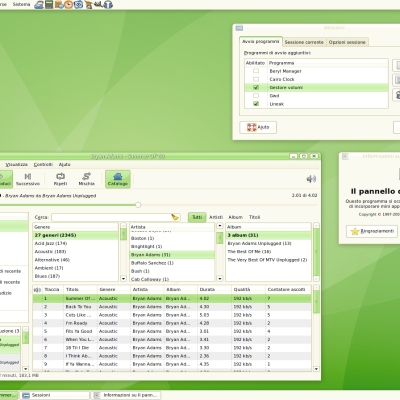
Task: Open the Sistema menu in top panel
Action: [21, 4]
